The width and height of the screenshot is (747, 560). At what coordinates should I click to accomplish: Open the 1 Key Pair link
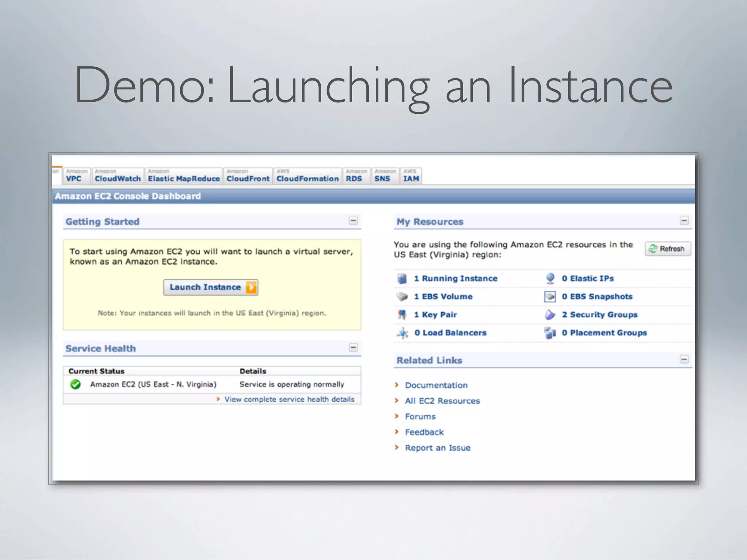click(436, 315)
